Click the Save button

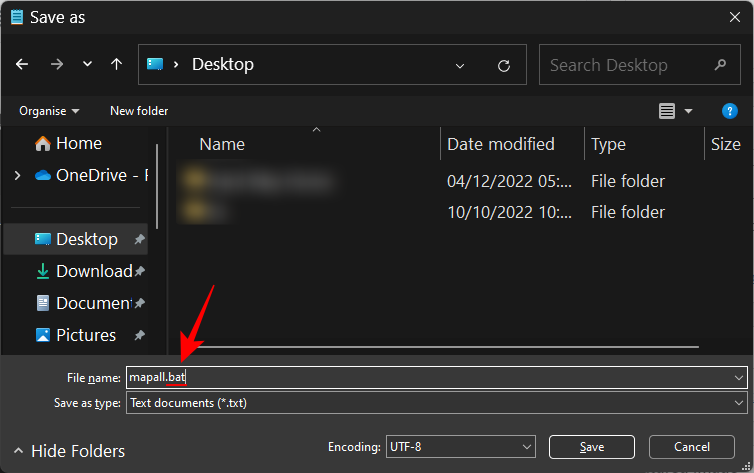pyautogui.click(x=591, y=447)
